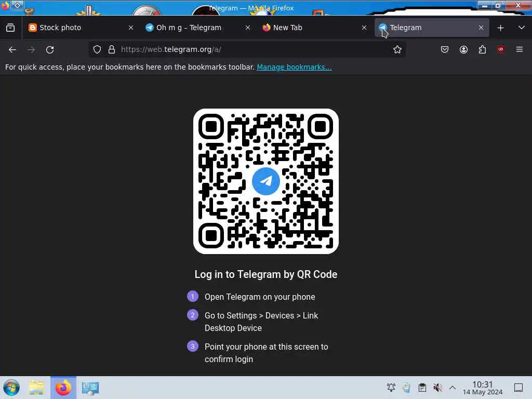532x399 pixels.
Task: Open the notifications bell in system tray
Action: coord(391,387)
